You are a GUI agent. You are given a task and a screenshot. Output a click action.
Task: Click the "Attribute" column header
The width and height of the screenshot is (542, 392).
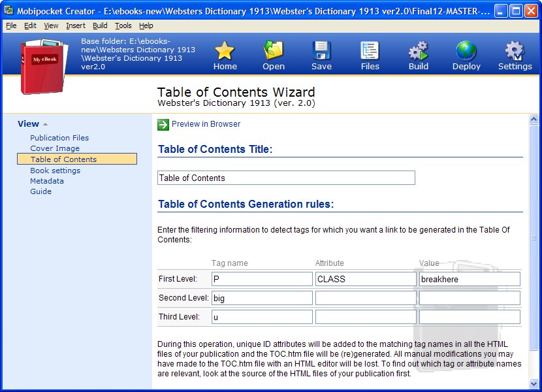[x=329, y=263]
